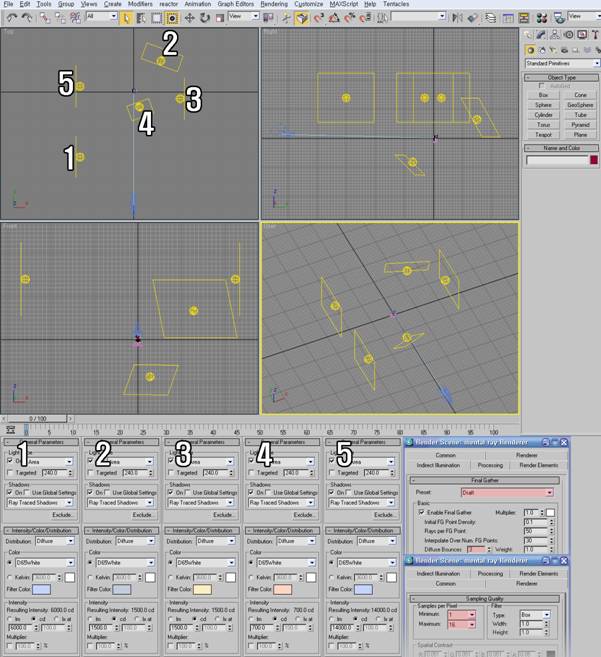Click the Align tool icon

click(x=473, y=18)
